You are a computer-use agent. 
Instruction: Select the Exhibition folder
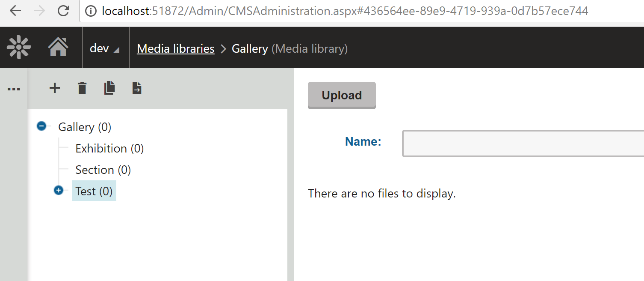pos(109,148)
